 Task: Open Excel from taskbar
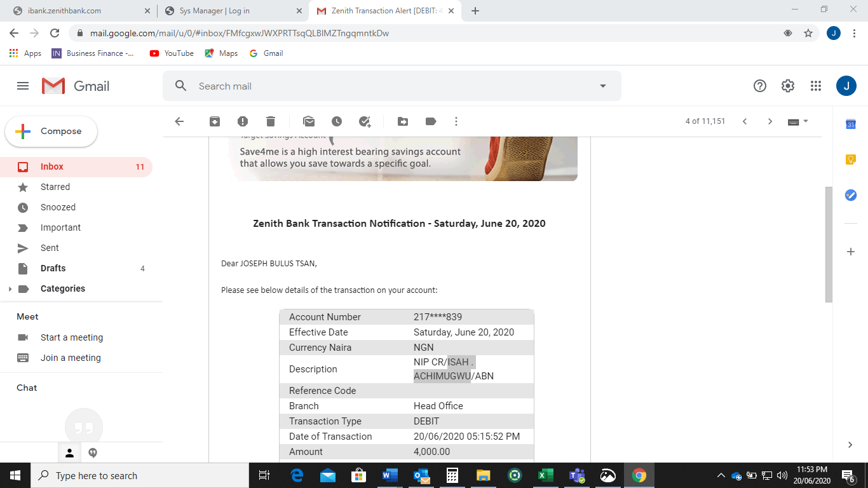point(545,475)
